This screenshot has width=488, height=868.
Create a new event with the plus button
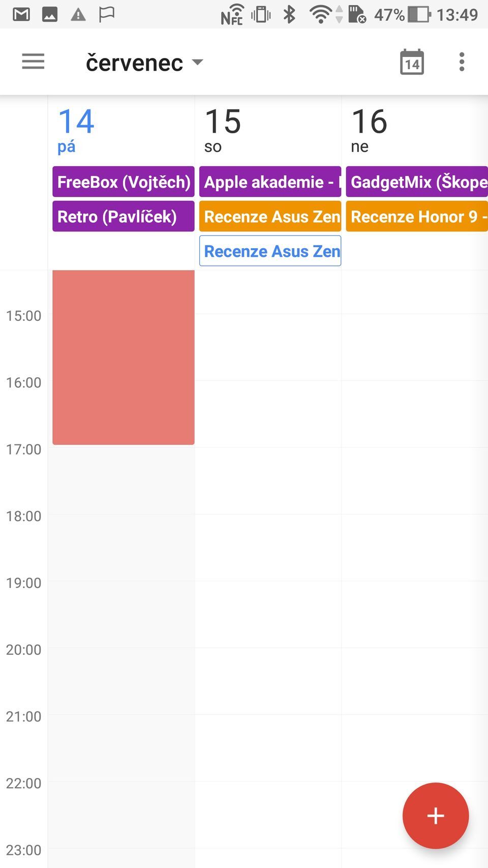click(436, 815)
